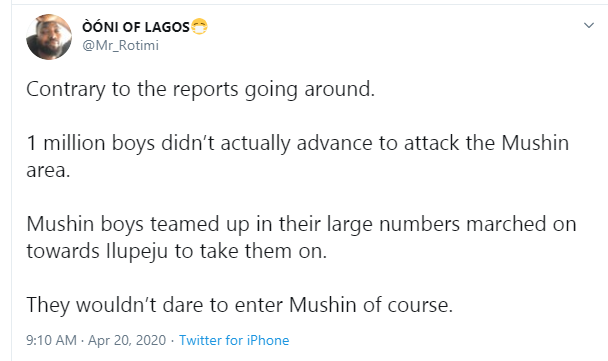Click the Apr 20, 2020 date
The width and height of the screenshot is (608, 361).
[x=127, y=340]
